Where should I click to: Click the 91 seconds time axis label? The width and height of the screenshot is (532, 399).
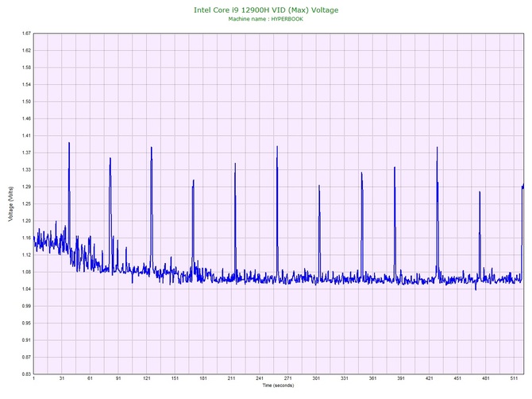(118, 378)
